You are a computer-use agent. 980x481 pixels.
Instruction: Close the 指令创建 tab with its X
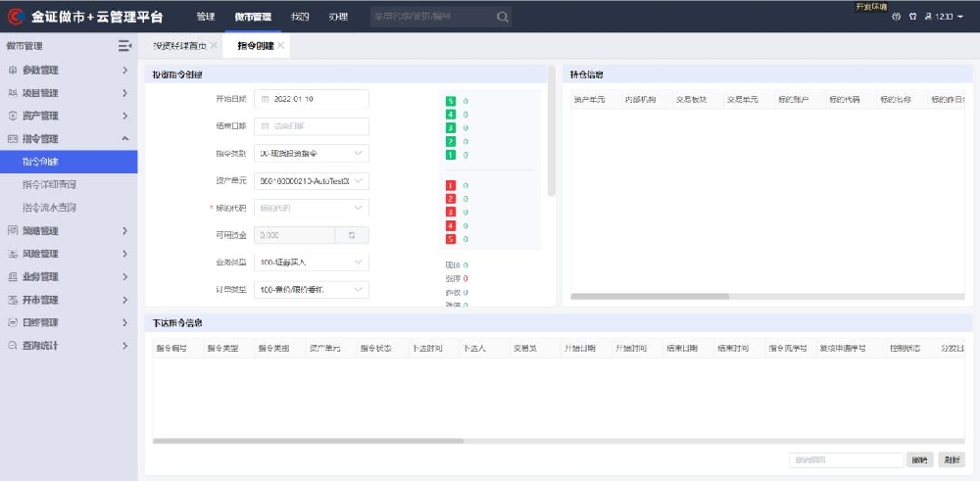pyautogui.click(x=281, y=46)
